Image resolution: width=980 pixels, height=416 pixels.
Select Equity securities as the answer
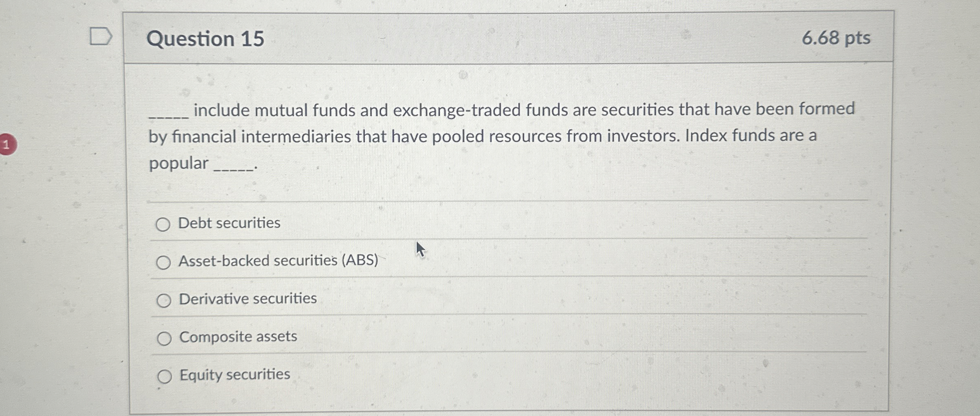164,376
